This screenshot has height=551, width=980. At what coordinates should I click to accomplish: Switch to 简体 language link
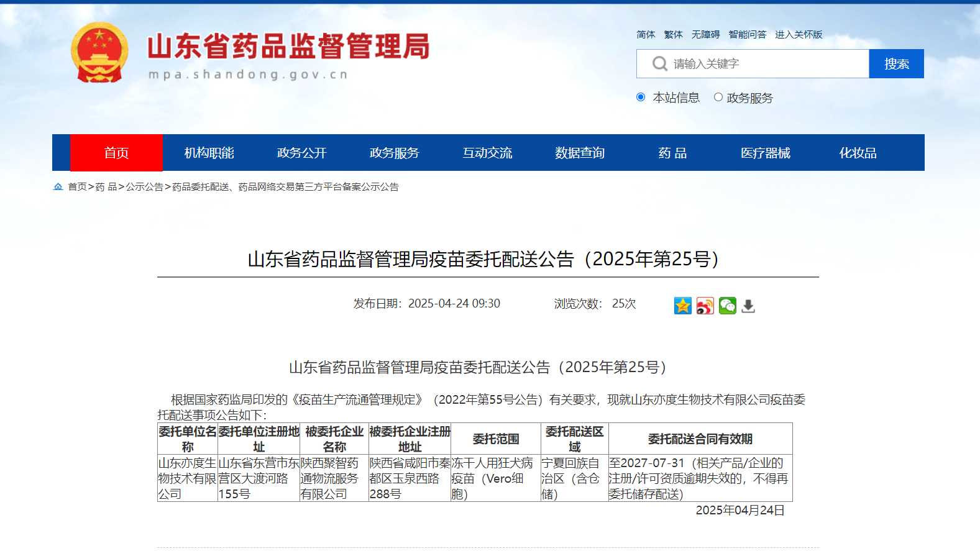646,35
